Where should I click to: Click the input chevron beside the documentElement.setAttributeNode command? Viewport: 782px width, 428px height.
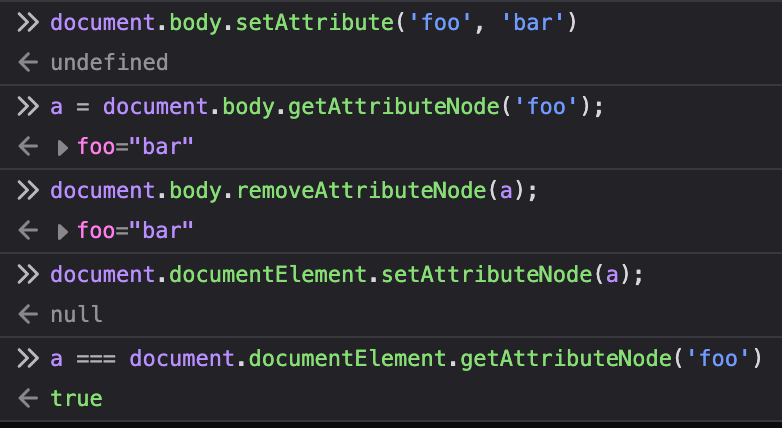coord(28,273)
